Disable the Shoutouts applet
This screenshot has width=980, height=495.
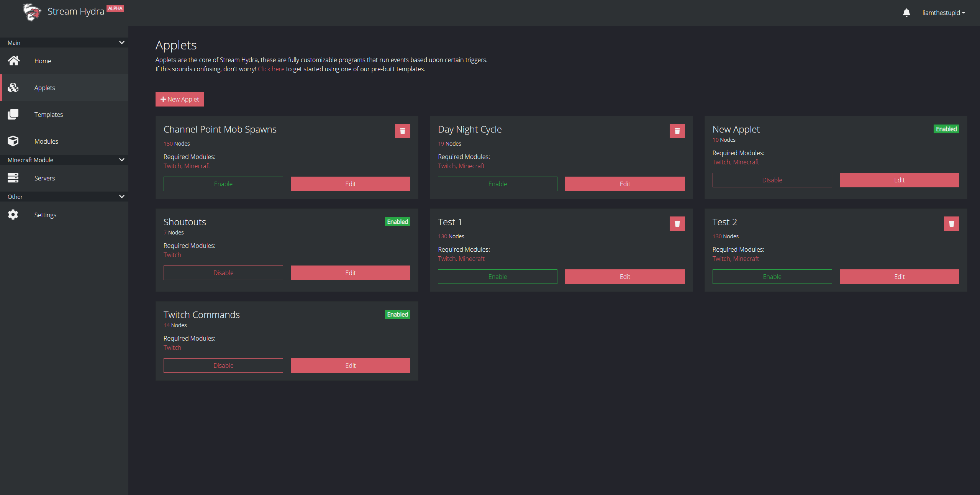(223, 273)
